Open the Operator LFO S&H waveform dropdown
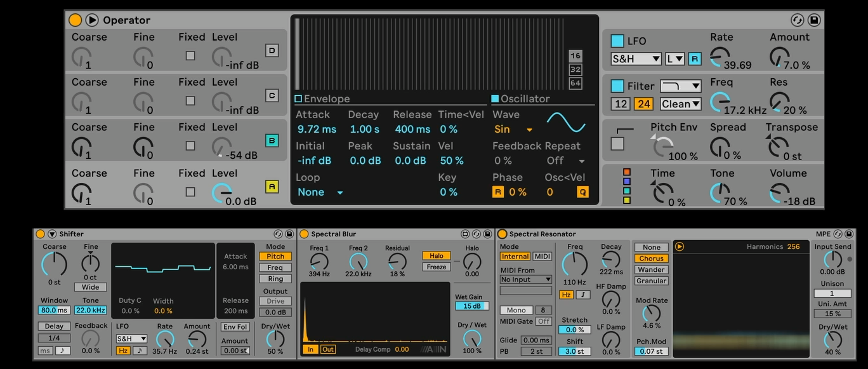The image size is (868, 369). tap(636, 59)
